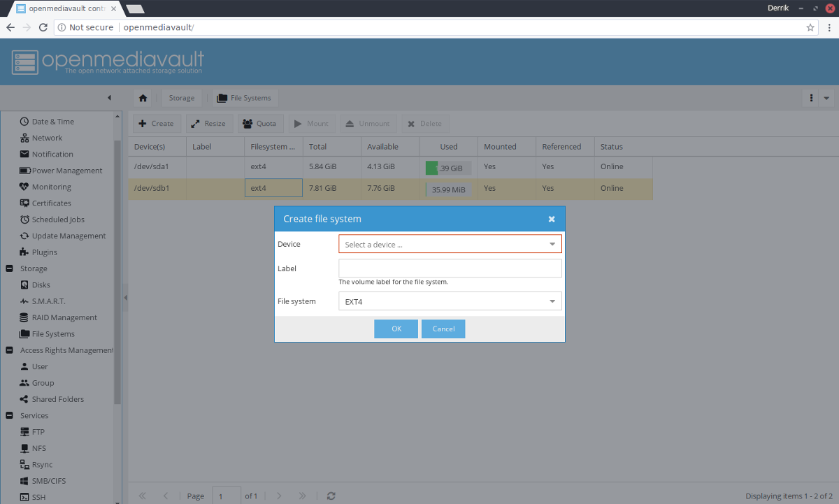Screen dimensions: 839x504
Task: Open the File system EXT4 dropdown
Action: pos(450,301)
